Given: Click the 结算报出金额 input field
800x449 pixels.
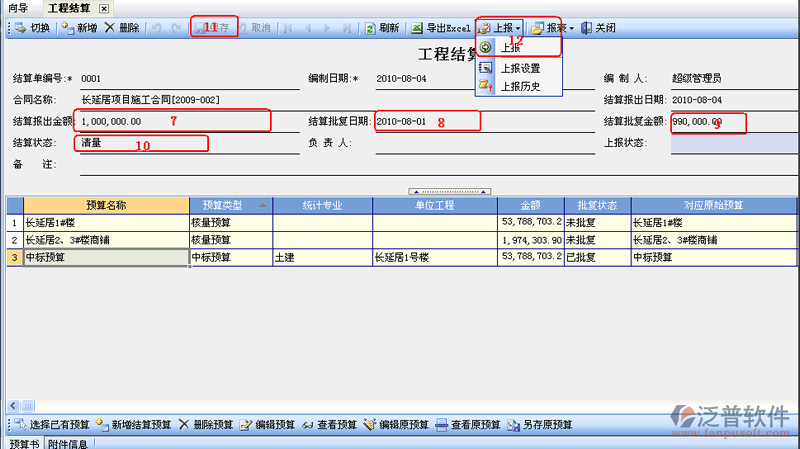Looking at the screenshot, I should (170, 121).
